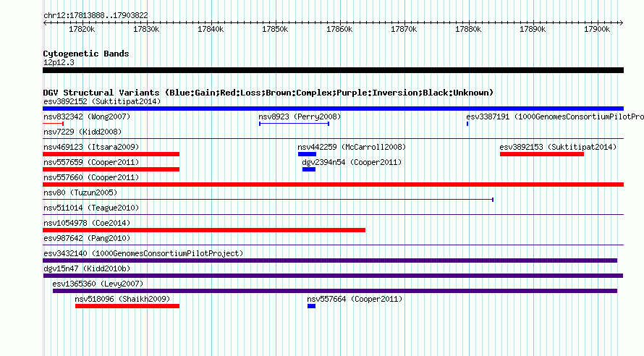Open nsv557659 (Cooper2011) label
The height and width of the screenshot is (356, 644).
(x=91, y=162)
